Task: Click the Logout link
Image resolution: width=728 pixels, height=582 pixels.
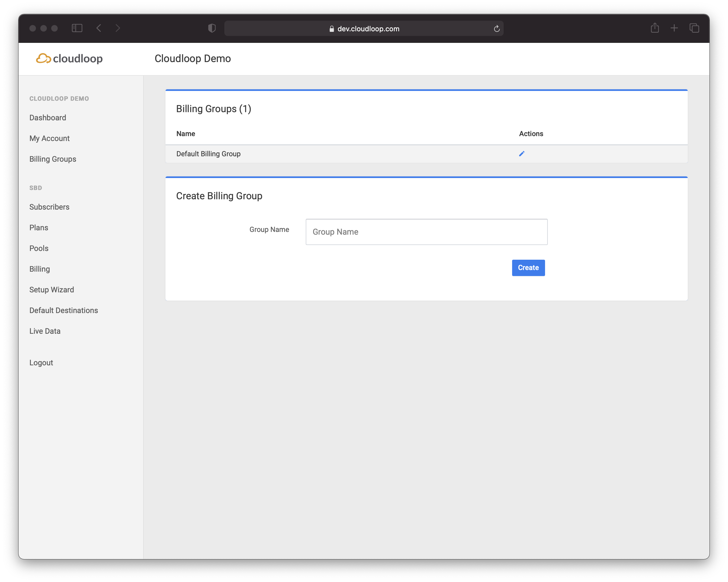Action: [x=41, y=363]
